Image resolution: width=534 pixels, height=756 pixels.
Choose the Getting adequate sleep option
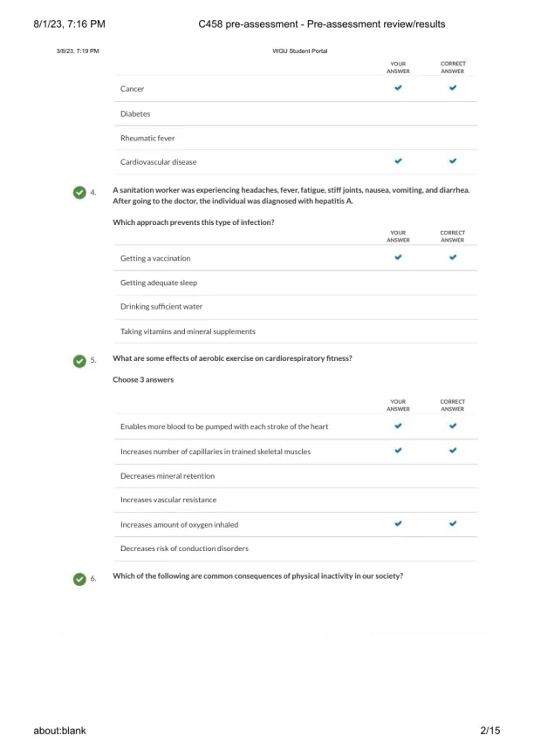159,283
